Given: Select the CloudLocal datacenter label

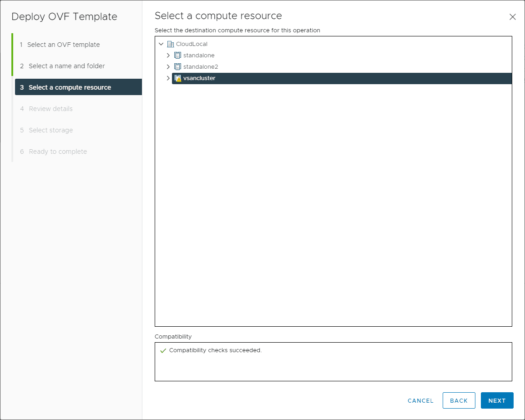Looking at the screenshot, I should (x=192, y=44).
